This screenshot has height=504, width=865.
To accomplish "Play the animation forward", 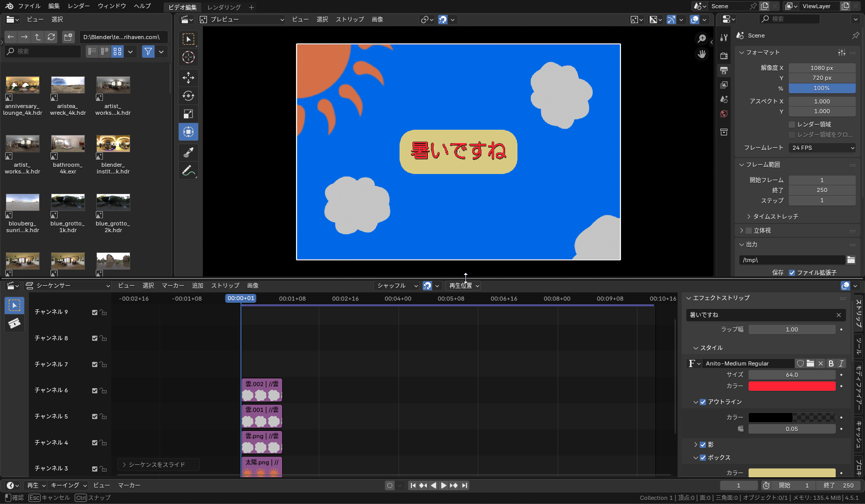I will click(x=444, y=485).
